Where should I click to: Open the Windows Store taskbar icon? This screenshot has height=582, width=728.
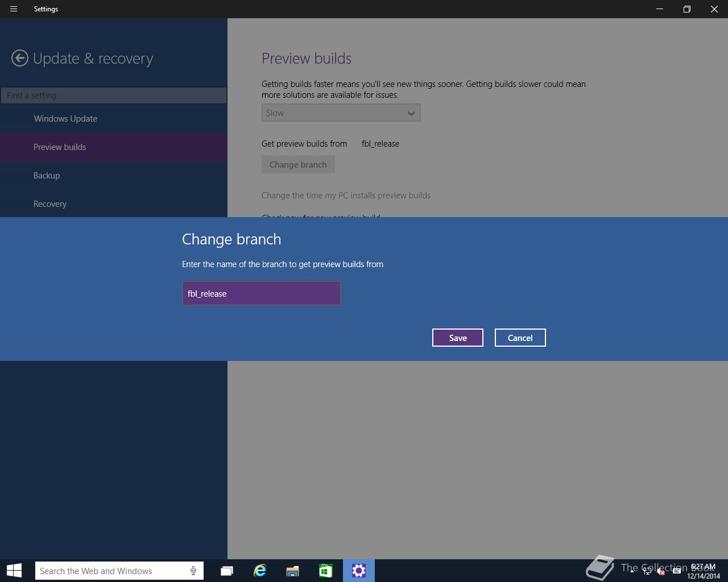326,571
